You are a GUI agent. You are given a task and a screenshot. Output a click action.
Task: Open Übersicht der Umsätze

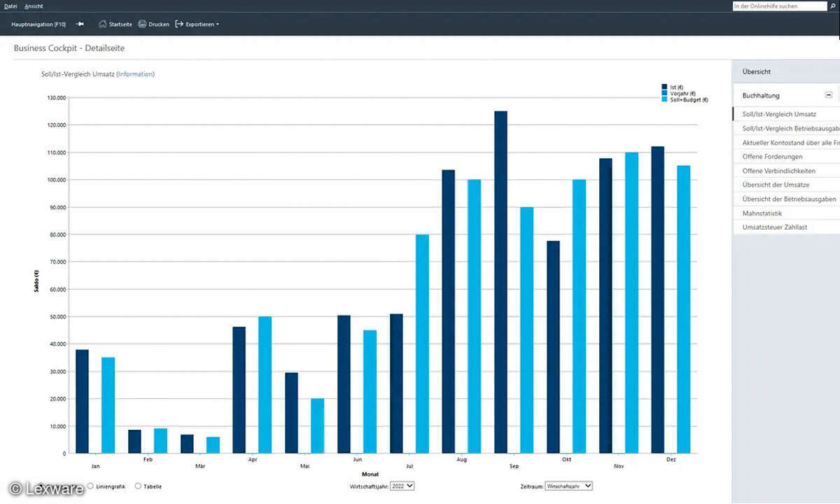[786, 185]
